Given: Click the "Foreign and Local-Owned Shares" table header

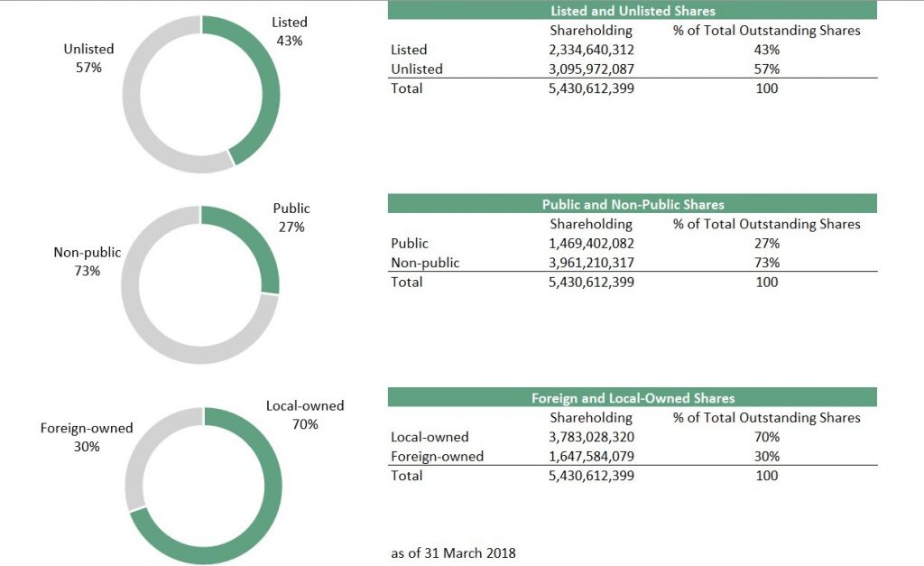Looking at the screenshot, I should 633,398.
